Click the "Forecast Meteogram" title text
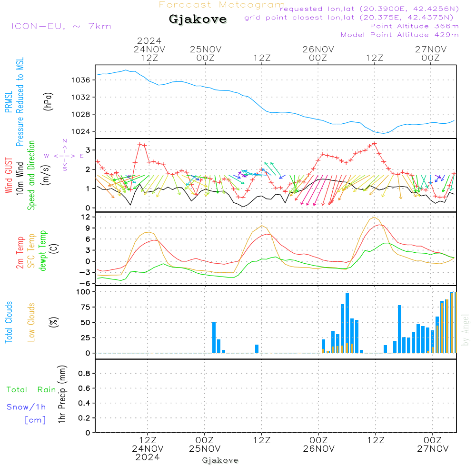 click(222, 5)
